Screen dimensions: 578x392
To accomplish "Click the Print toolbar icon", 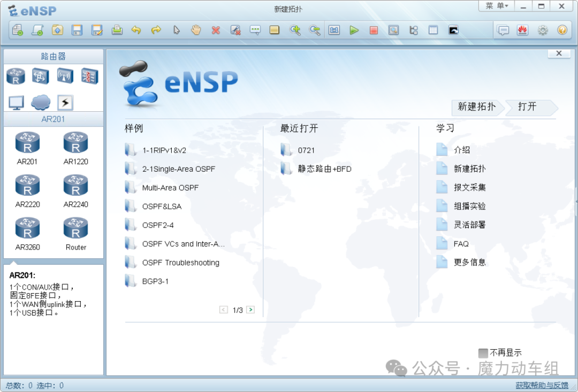I will click(x=117, y=30).
